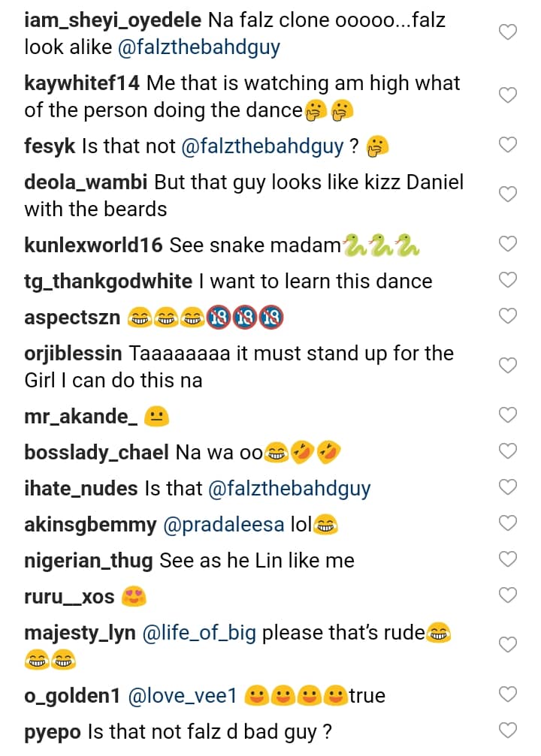Viewport: 541px width, 756px height.
Task: Tap the heart beside kaywhitef14's comment
Action: pos(509,95)
